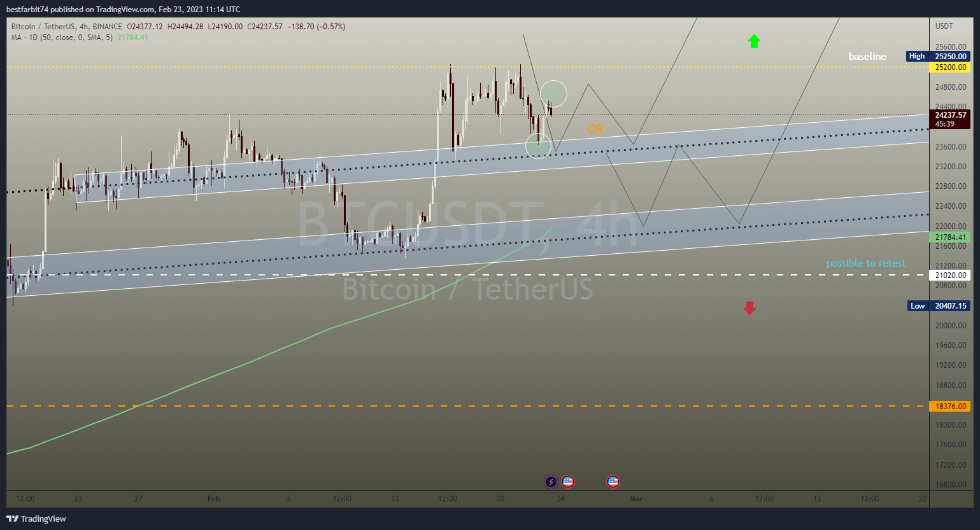Click the open value O24377.12
Viewport: 980px width, 530px height.
point(145,27)
